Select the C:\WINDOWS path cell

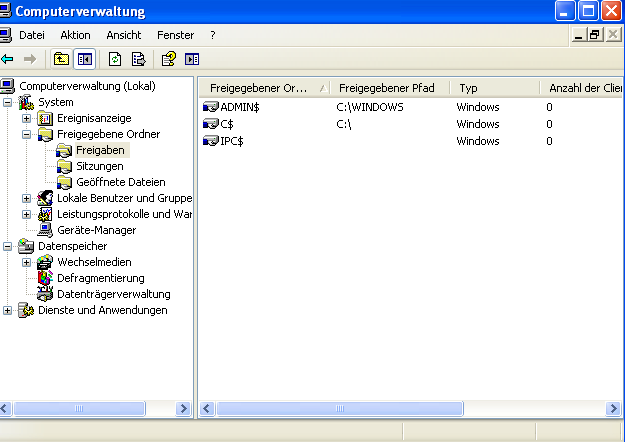369,107
